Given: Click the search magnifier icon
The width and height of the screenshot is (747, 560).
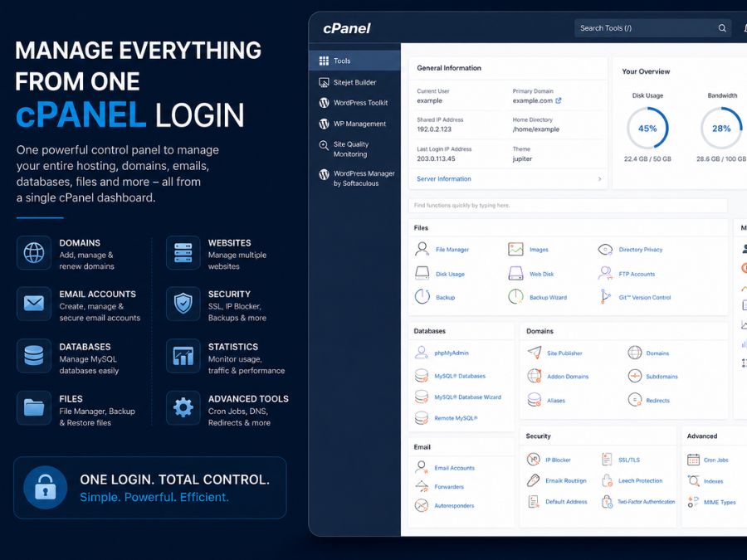Looking at the screenshot, I should click(x=722, y=28).
